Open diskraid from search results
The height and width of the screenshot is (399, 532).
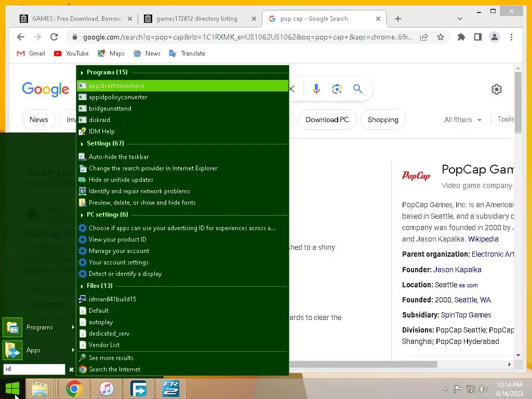tap(182, 120)
